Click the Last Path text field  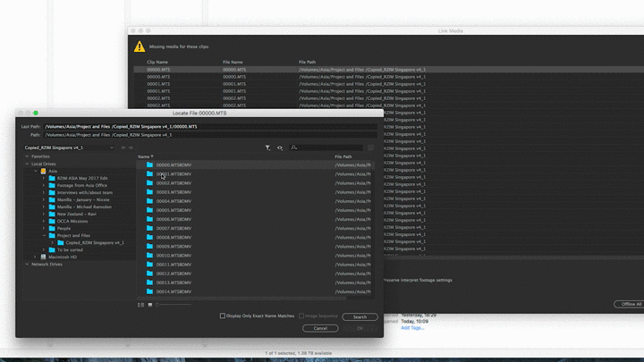[x=210, y=126]
